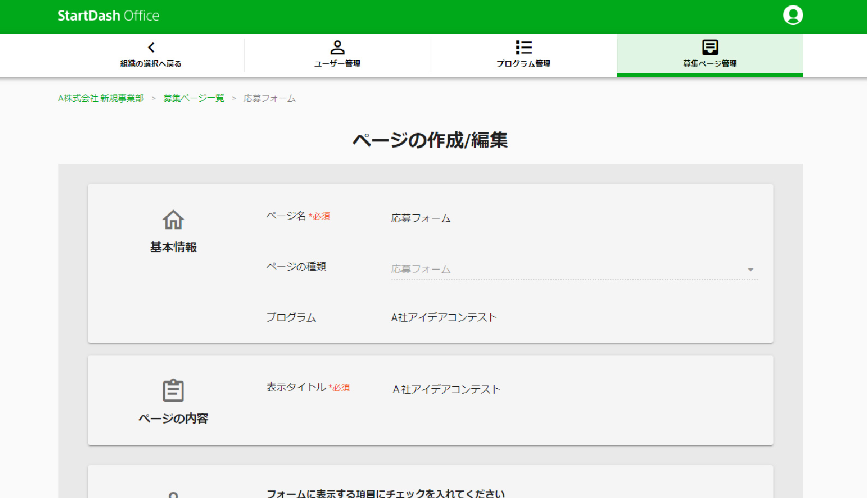Click the dropdown arrow for ページの種類
This screenshot has height=498, width=868.
[x=751, y=270]
